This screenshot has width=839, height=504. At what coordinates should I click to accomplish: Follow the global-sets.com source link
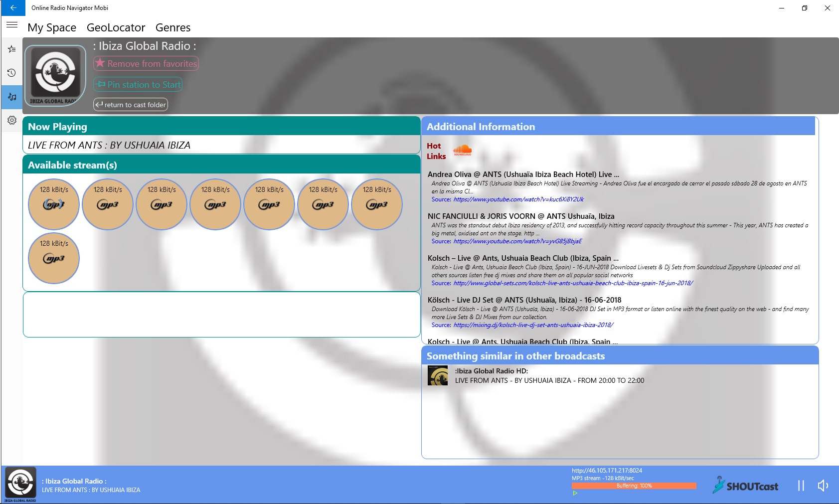pyautogui.click(x=573, y=283)
